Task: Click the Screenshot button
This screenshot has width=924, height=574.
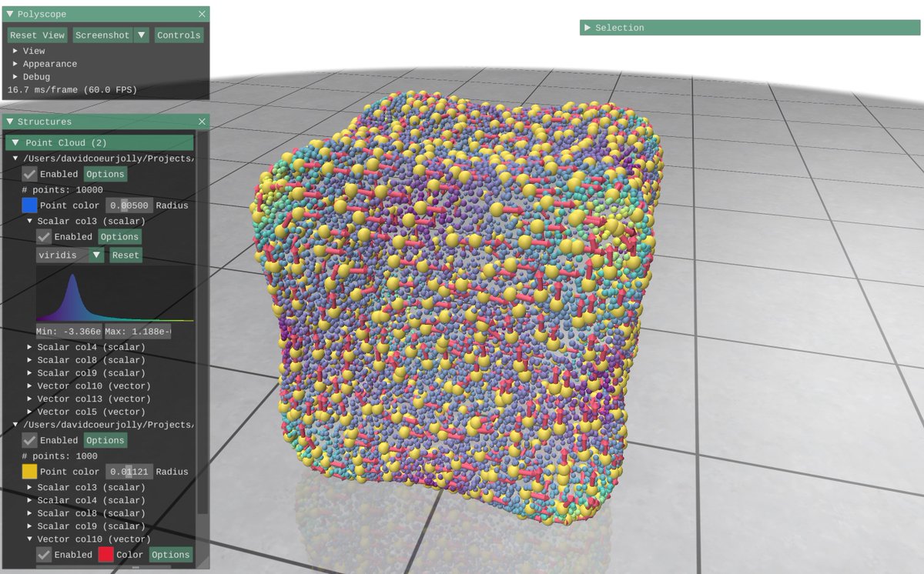Action: [102, 35]
